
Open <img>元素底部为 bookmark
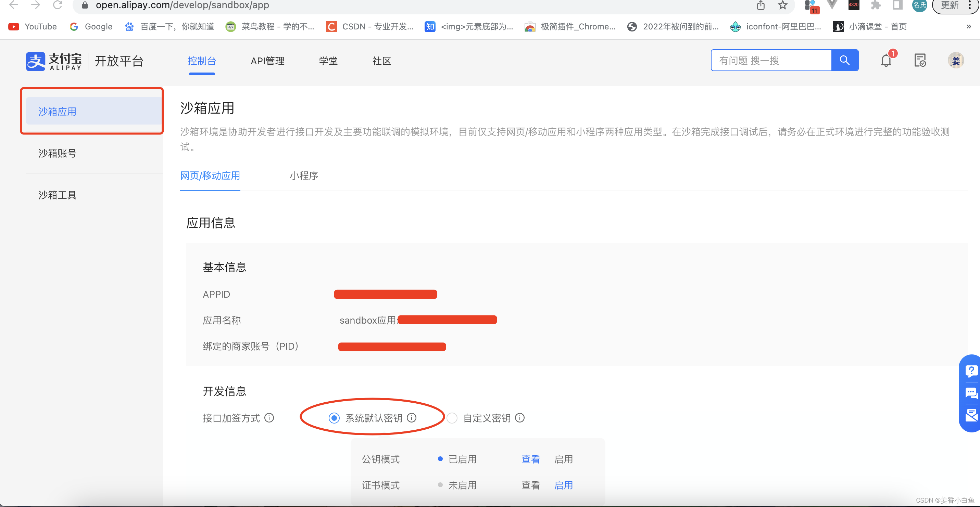[469, 27]
